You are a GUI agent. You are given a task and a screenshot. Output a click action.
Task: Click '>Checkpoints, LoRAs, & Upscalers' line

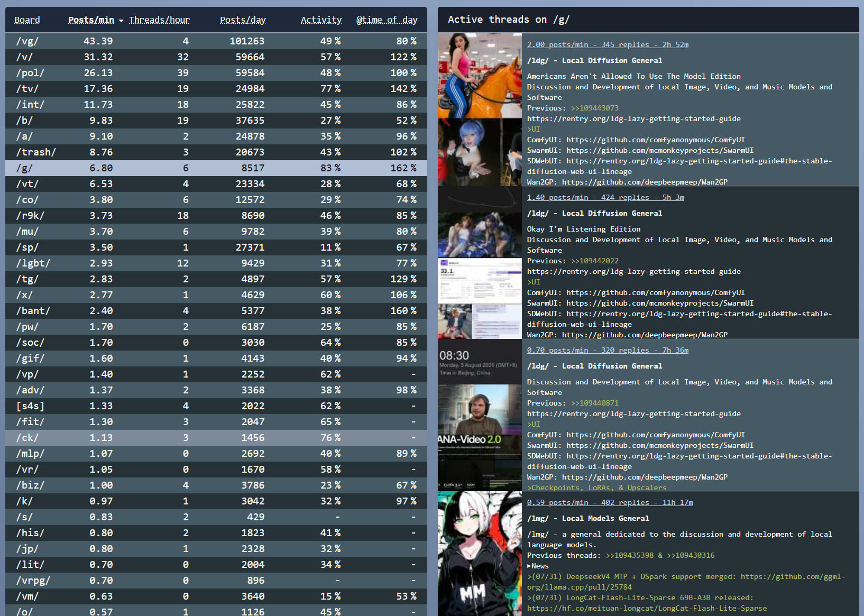pos(597,488)
